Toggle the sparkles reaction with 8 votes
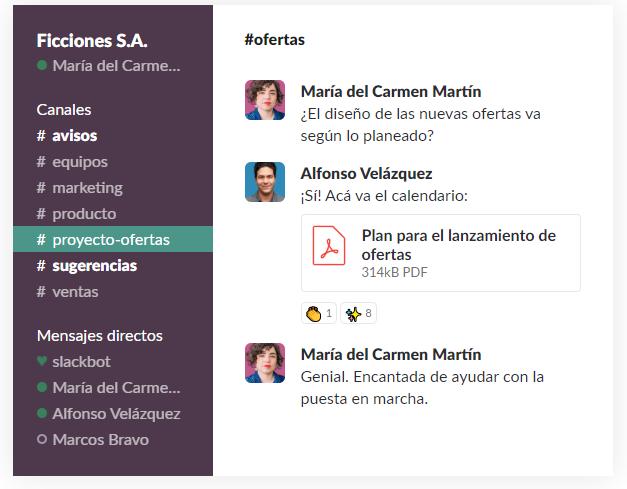Viewport: 627px width, 489px height. pyautogui.click(x=358, y=314)
